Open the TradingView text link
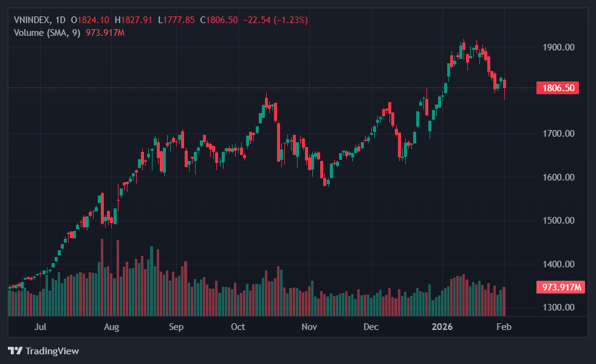The image size is (596, 364). coord(52,351)
